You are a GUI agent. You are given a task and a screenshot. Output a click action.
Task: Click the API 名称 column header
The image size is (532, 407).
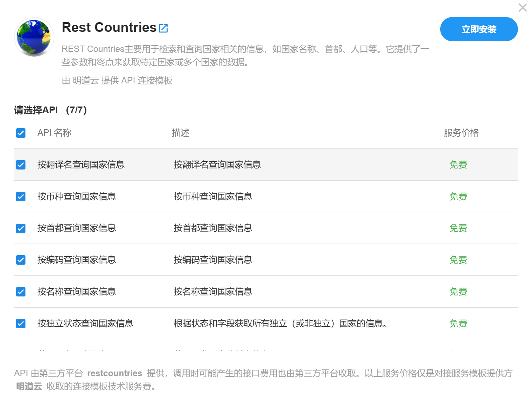click(x=54, y=133)
